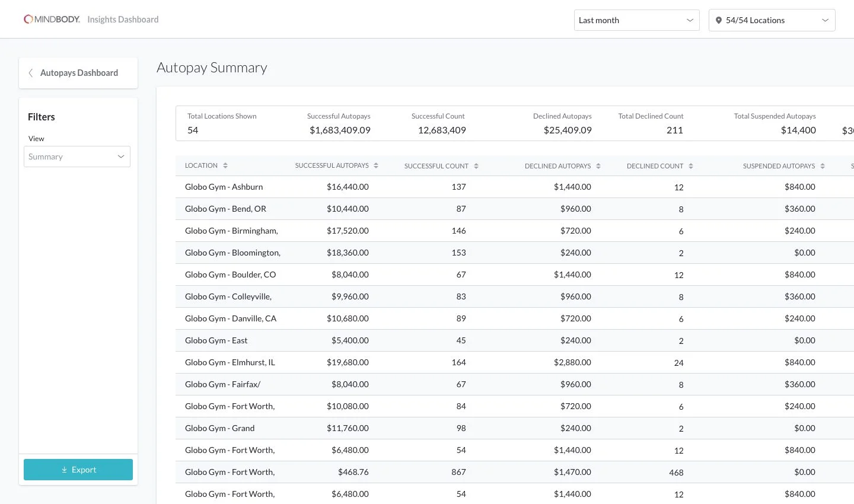Click the SUCCESSFUL AUTOPAYS column header
This screenshot has width=854, height=504.
click(x=332, y=165)
